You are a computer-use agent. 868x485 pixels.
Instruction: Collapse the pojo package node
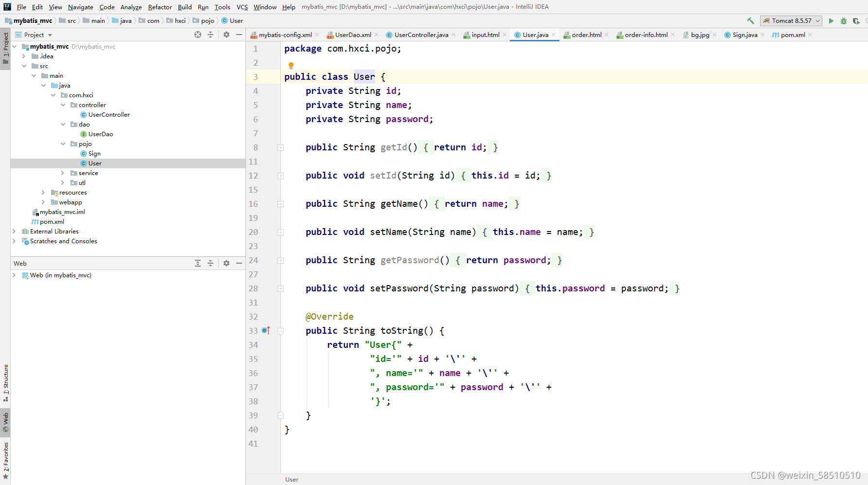click(x=63, y=144)
